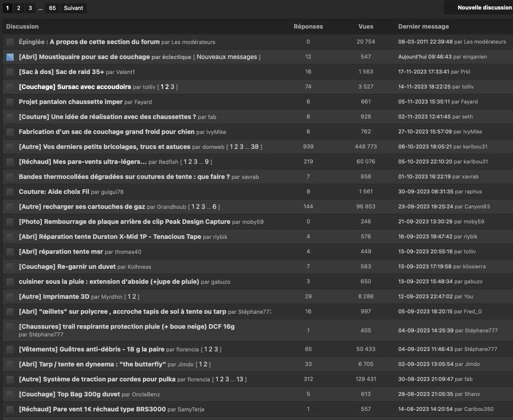The height and width of the screenshot is (420, 513).
Task: Click the Nouveaux messages link
Action: [227, 57]
